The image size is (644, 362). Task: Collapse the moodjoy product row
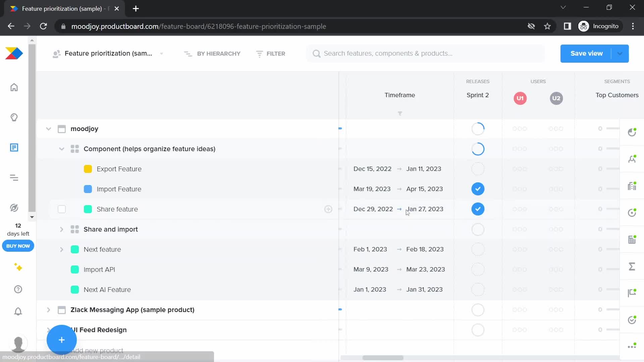49,129
